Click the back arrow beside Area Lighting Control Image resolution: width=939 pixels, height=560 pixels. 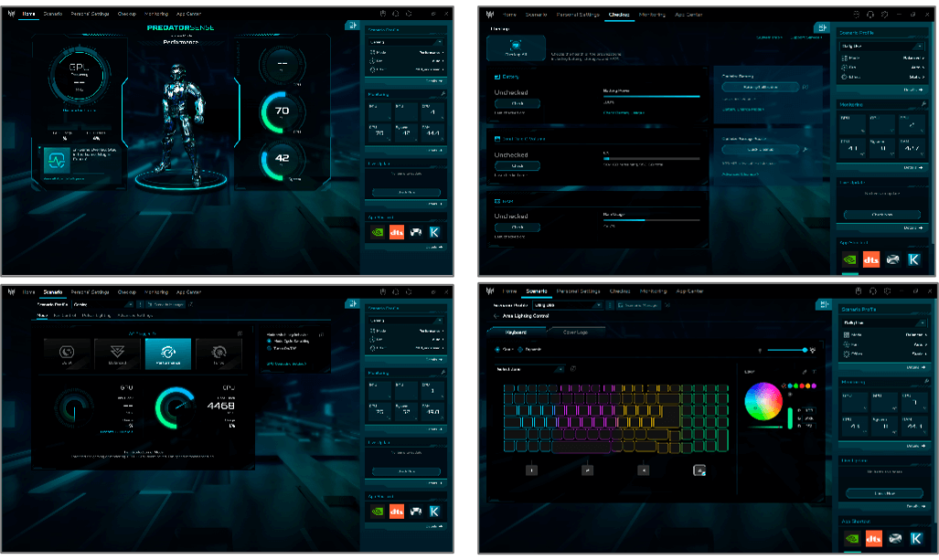click(496, 316)
